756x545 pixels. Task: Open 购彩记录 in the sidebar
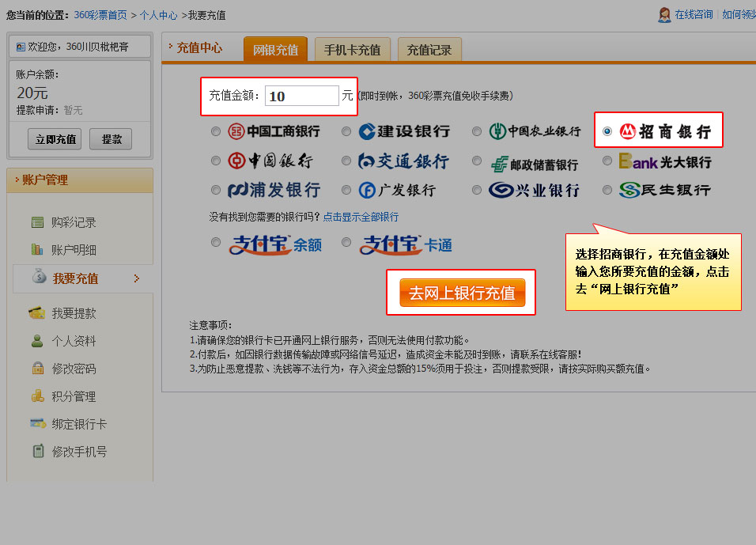pos(74,222)
